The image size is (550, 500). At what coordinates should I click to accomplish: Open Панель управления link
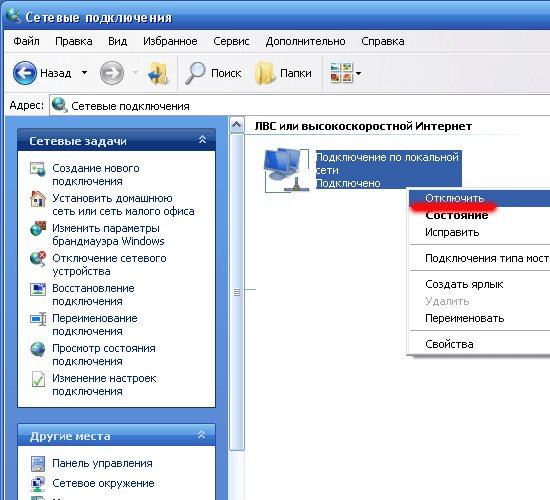tap(102, 463)
